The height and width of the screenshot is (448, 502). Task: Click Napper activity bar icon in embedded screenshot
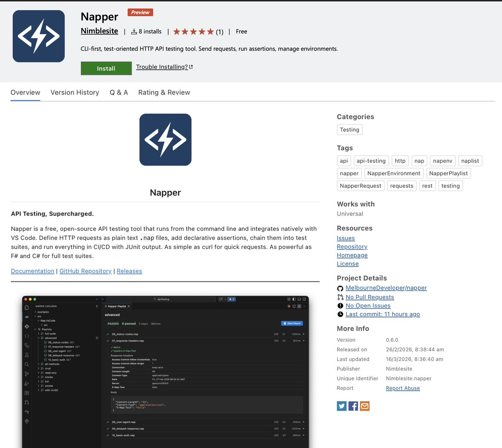coord(27,317)
